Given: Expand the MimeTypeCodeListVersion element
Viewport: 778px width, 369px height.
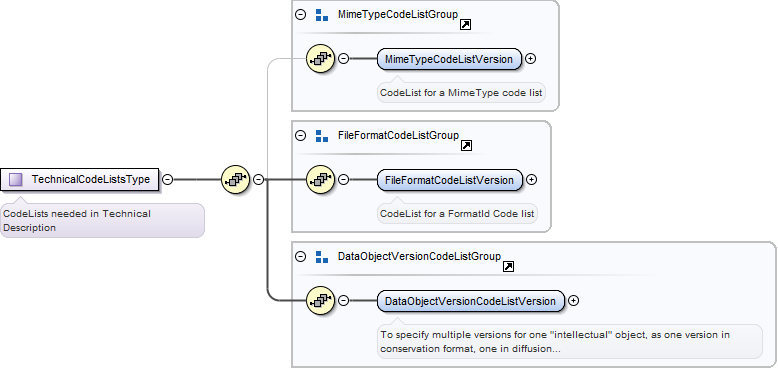Looking at the screenshot, I should pos(530,59).
